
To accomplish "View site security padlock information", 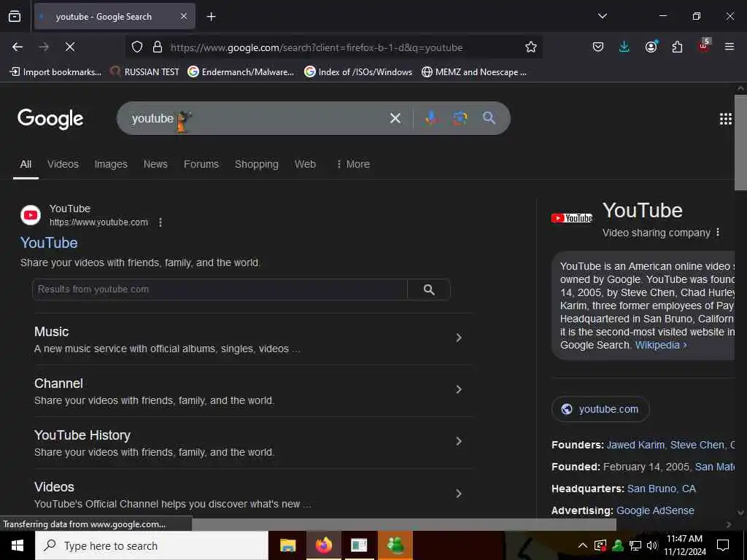I will 158,47.
